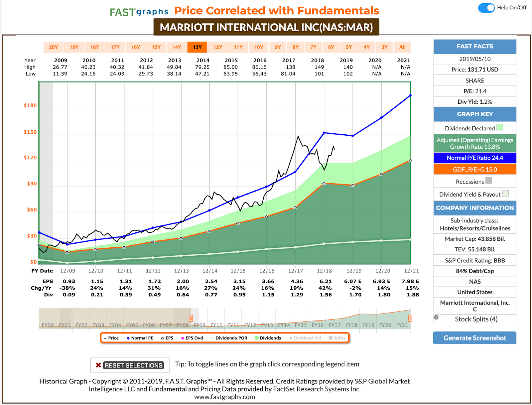This screenshot has width=532, height=405.
Task: Grab the left range slider handle
Action: [x=191, y=318]
